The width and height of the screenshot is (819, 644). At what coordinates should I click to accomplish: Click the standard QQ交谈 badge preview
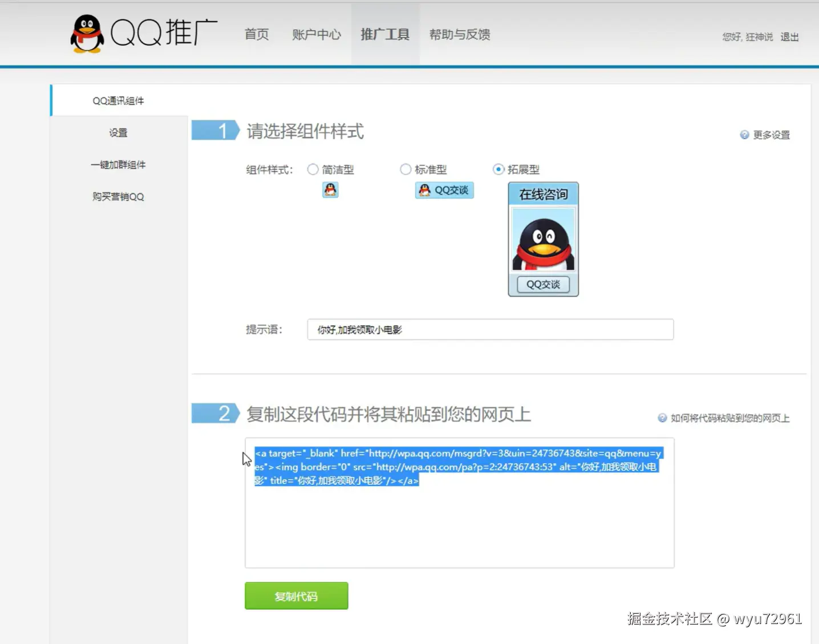tap(444, 190)
